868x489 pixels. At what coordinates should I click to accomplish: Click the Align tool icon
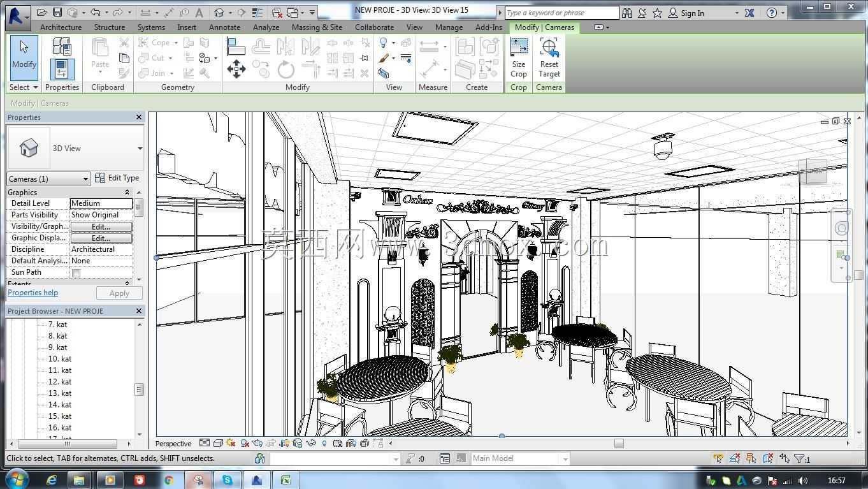(236, 46)
